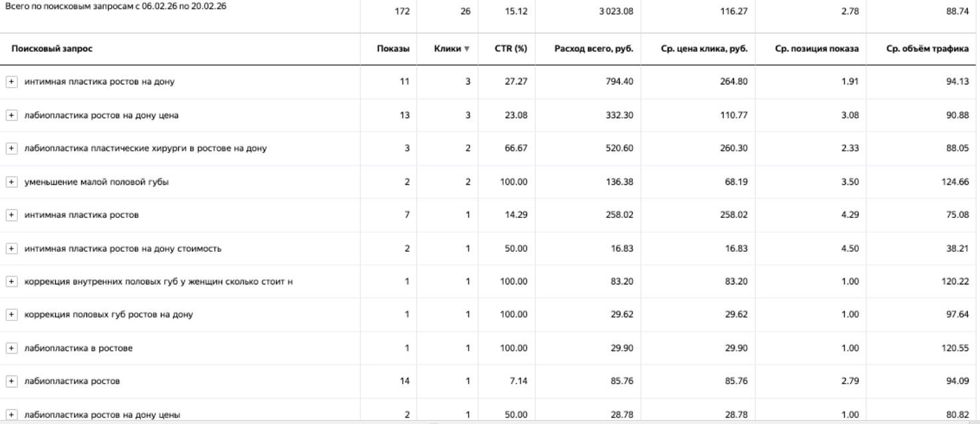Expand row 'лабиопластика ростов на дону цена'
Image resolution: width=980 pixels, height=424 pixels.
(11, 115)
